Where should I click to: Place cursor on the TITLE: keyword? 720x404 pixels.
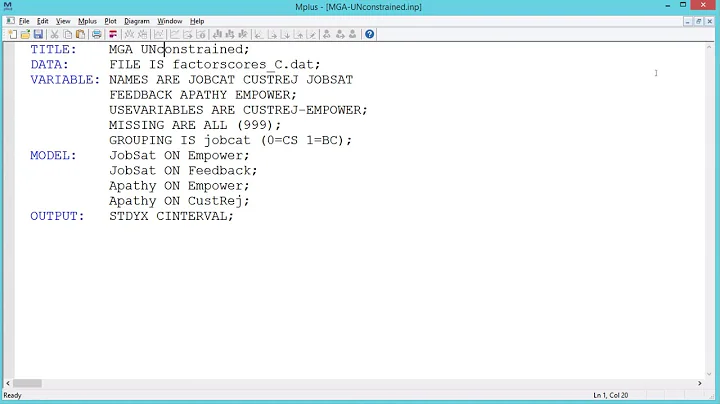53,49
